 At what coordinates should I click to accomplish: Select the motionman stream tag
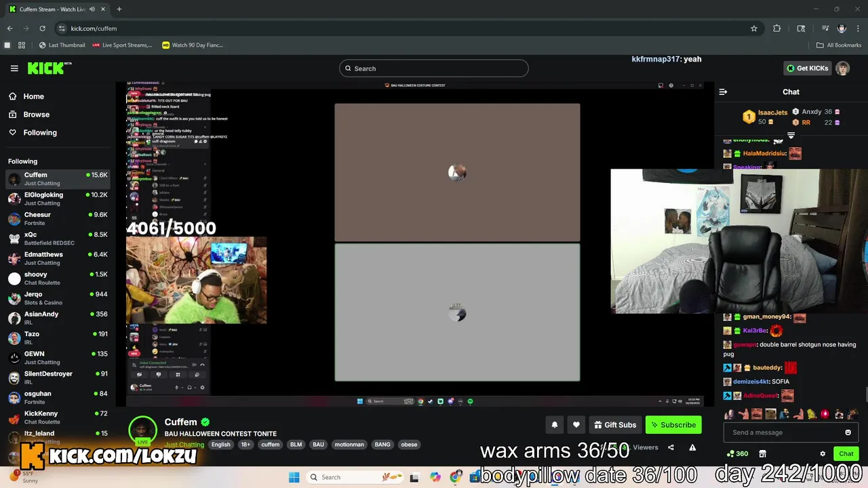[349, 445]
